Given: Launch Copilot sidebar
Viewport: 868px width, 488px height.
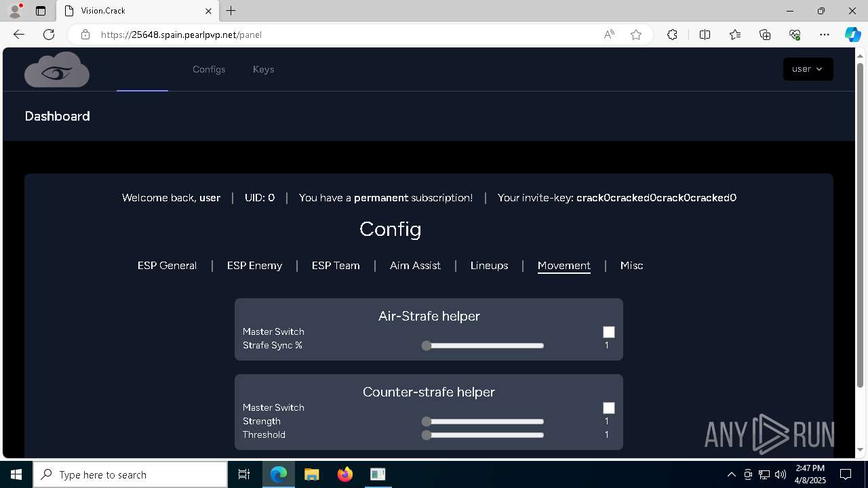Looking at the screenshot, I should click(852, 35).
